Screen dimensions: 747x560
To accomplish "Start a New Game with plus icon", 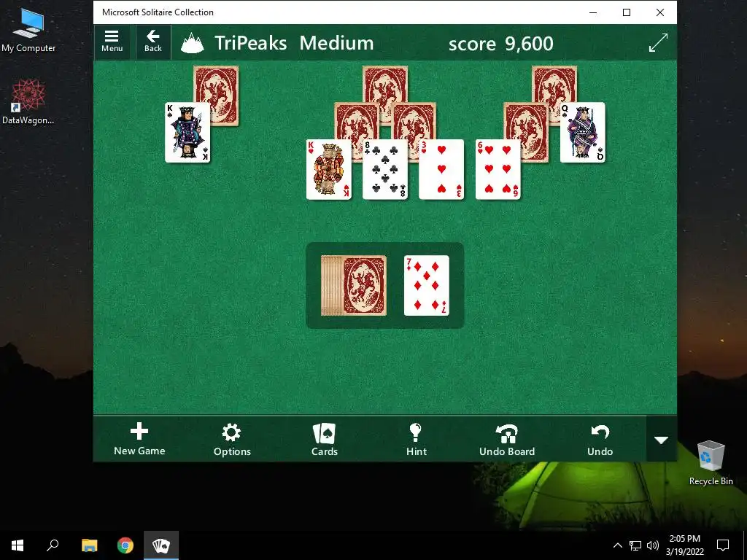I will coord(139,439).
